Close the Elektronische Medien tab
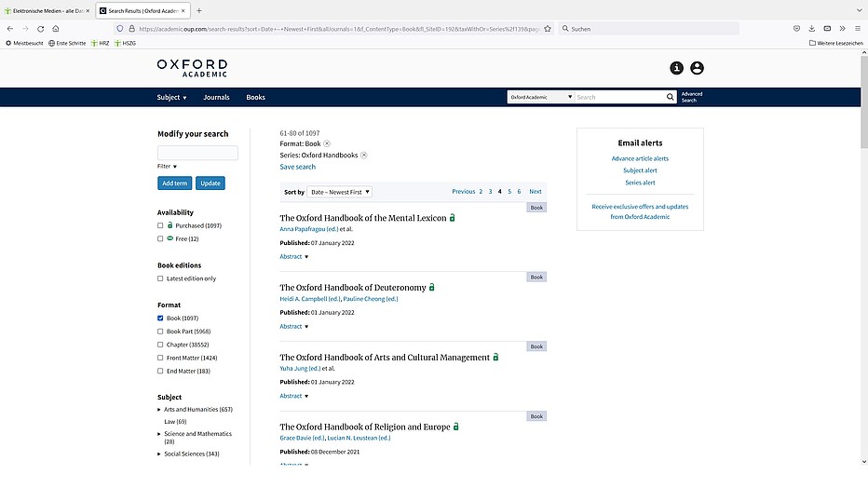 click(x=88, y=10)
